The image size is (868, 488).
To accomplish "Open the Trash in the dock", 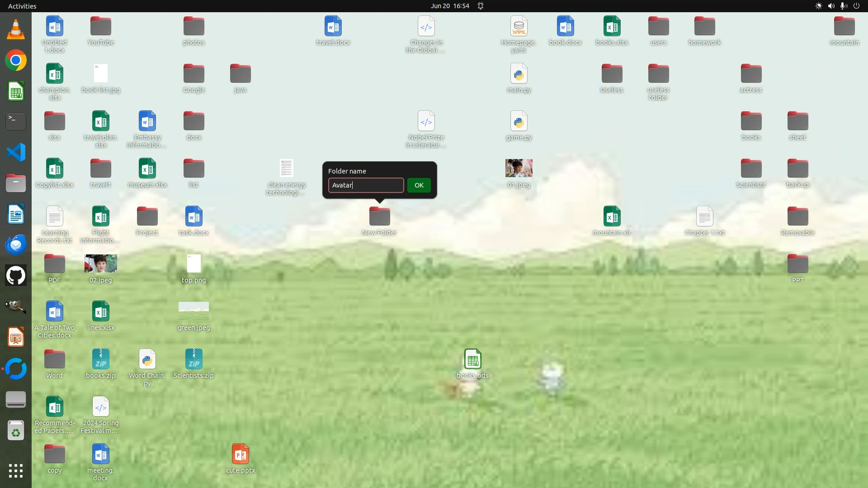I will click(x=16, y=431).
